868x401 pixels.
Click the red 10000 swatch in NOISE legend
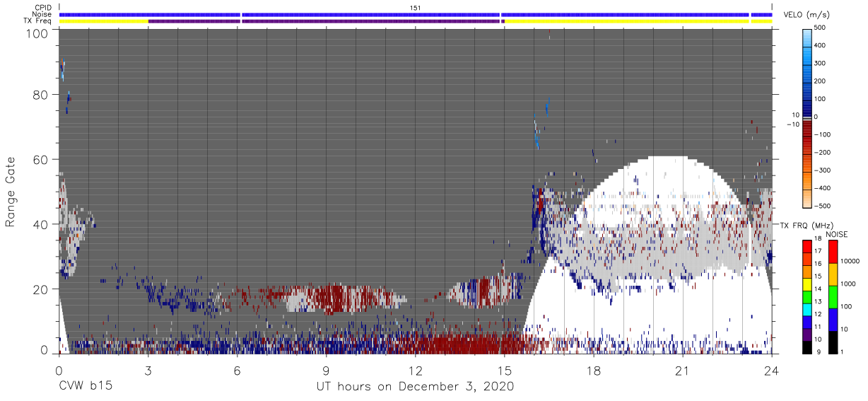pos(833,251)
